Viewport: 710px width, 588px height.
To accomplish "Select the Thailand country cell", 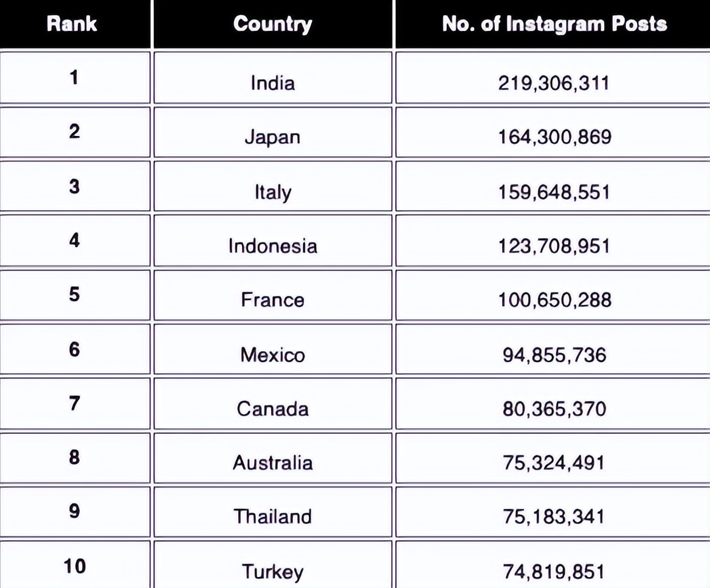I will pyautogui.click(x=272, y=511).
